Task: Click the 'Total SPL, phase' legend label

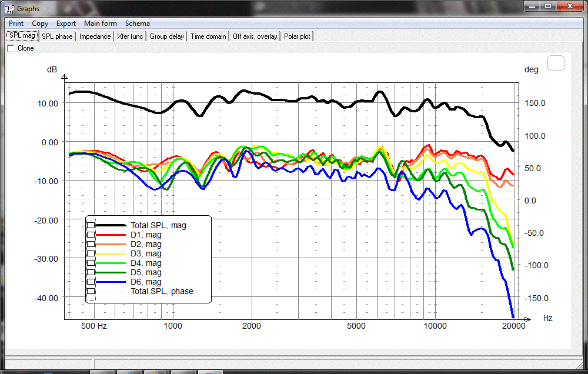Action: tap(162, 291)
